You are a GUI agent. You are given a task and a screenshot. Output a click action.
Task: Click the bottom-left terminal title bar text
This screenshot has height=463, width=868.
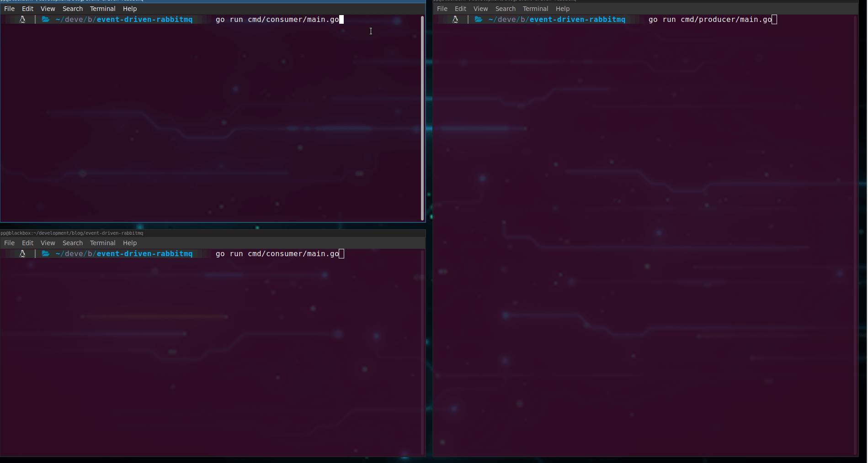click(x=72, y=233)
